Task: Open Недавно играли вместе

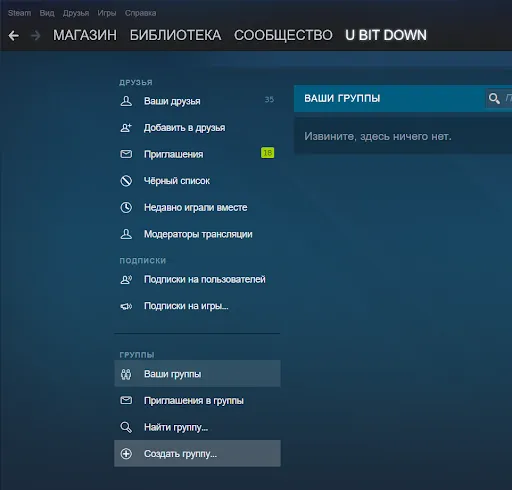Action: click(197, 207)
